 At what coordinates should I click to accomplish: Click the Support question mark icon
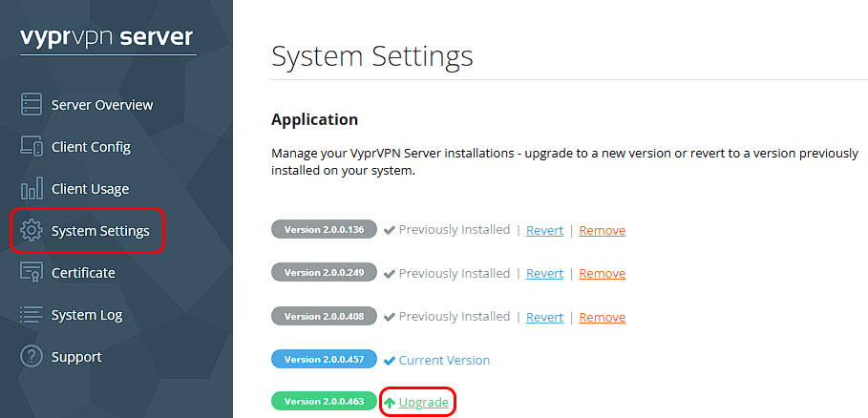[x=31, y=357]
